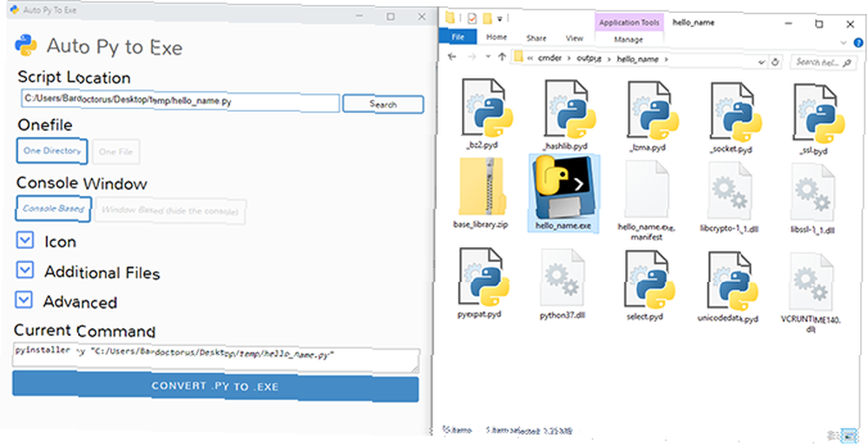Open the Customize Quick Access Toolbar dropdown
This screenshot has height=446, width=868.
499,19
